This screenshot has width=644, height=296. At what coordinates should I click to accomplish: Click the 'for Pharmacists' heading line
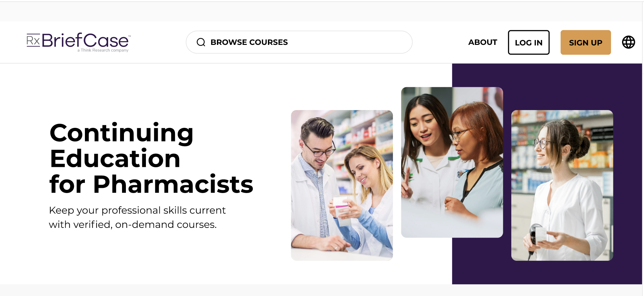point(151,184)
